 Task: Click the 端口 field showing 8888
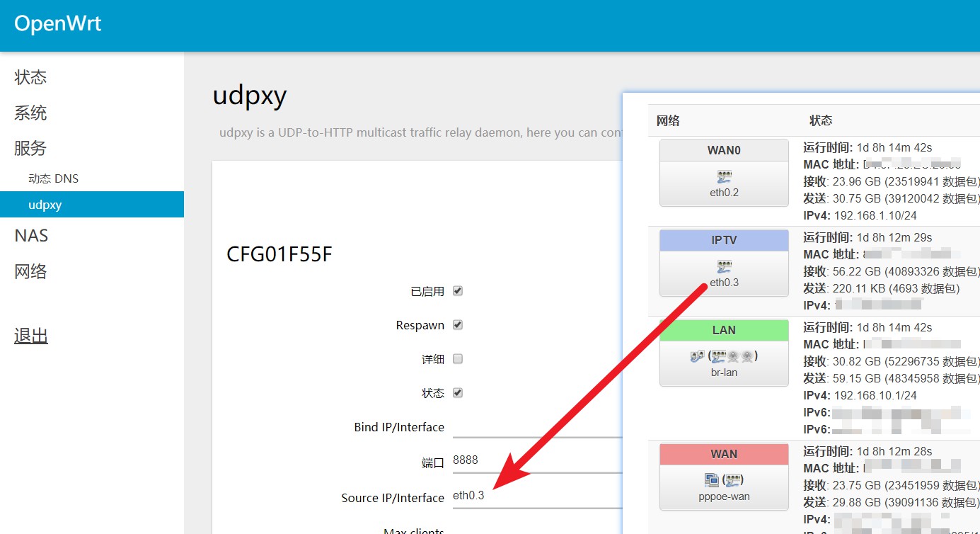click(x=538, y=460)
